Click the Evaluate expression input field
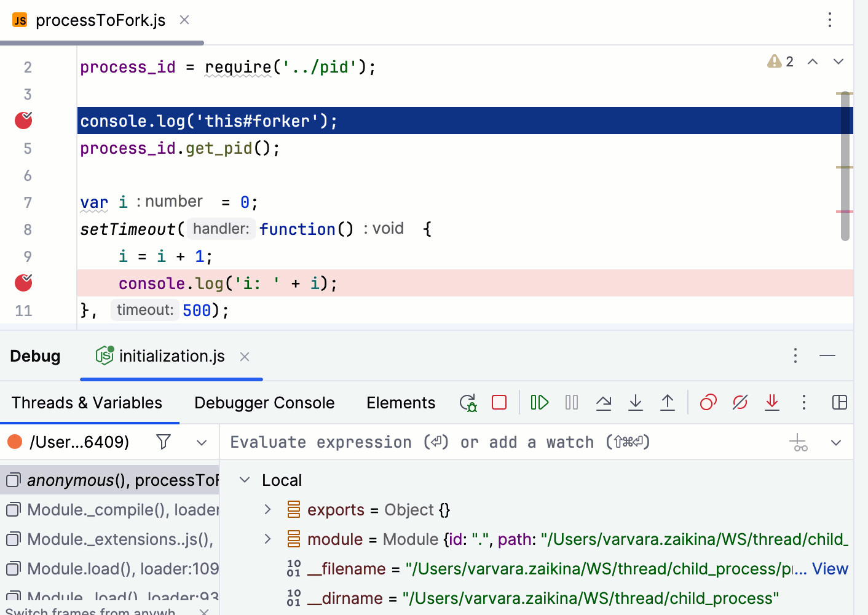 492,442
